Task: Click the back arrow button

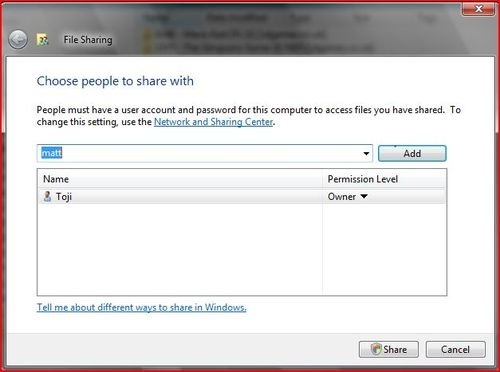Action: click(18, 40)
